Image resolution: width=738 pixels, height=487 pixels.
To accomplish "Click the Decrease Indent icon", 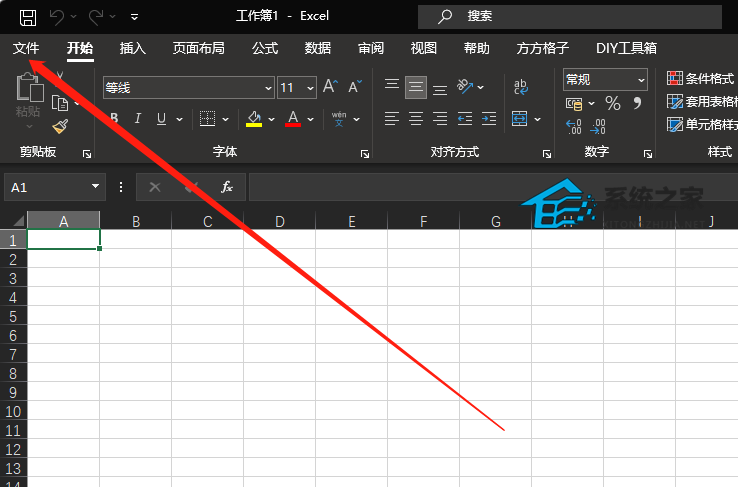I will point(465,119).
